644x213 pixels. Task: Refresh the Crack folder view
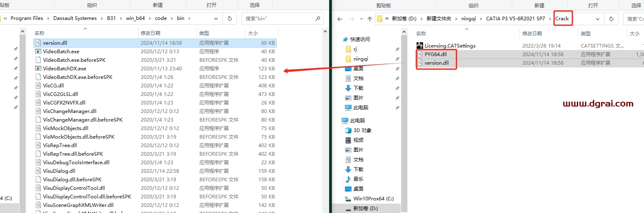click(611, 19)
